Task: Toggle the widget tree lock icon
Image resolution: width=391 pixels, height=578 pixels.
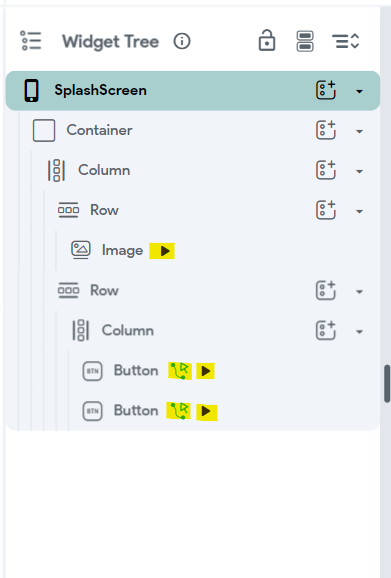Action: pyautogui.click(x=267, y=40)
